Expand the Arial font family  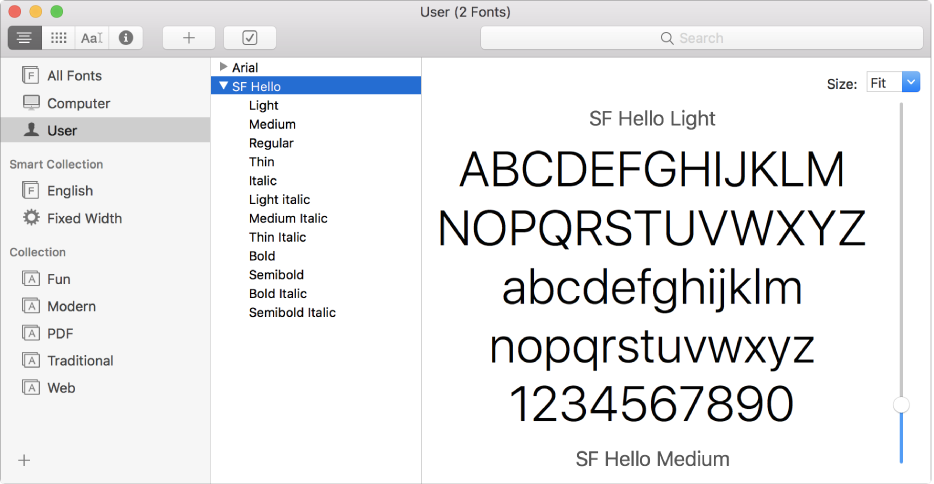223,67
